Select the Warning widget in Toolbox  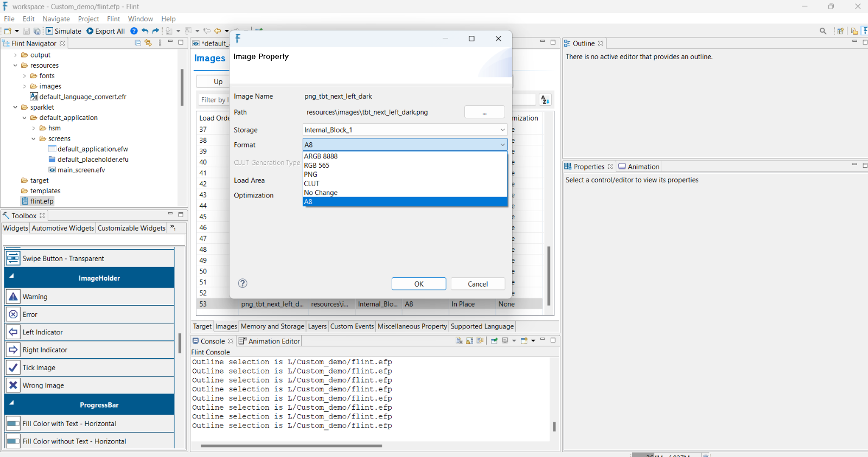35,297
